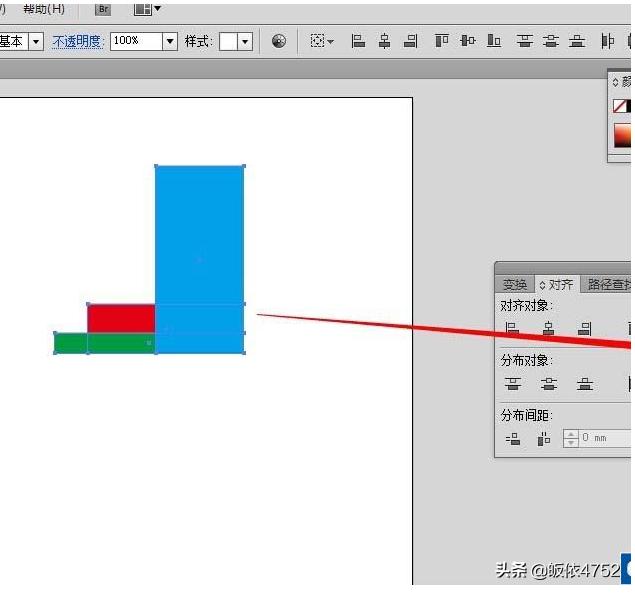635x593 pixels.
Task: Select the green rectangle on canvas
Action: pyautogui.click(x=104, y=343)
